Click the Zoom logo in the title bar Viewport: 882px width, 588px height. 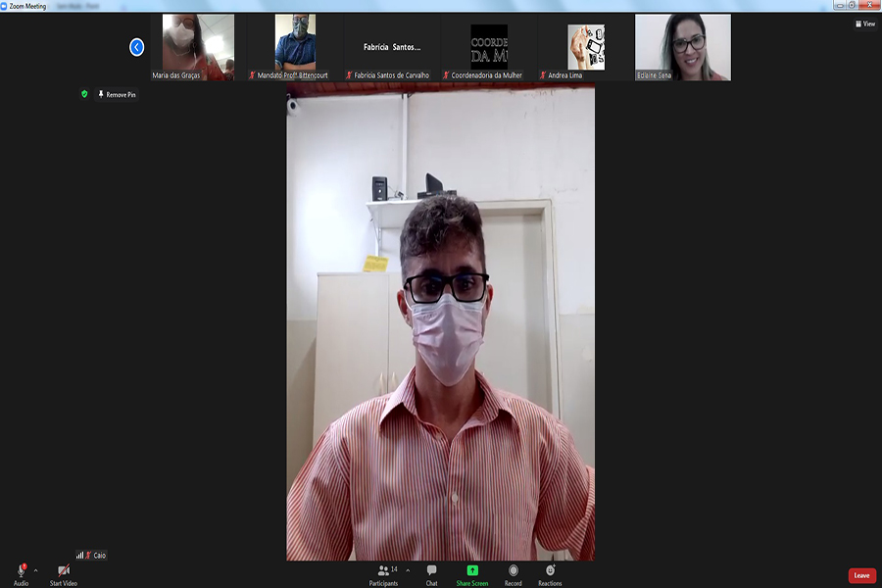[5, 6]
